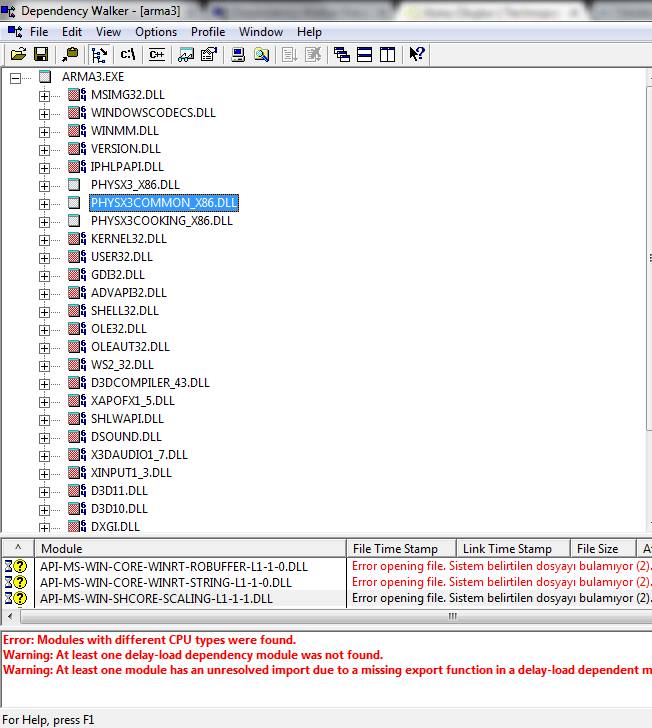
Task: Open the Window menu
Action: [x=261, y=32]
